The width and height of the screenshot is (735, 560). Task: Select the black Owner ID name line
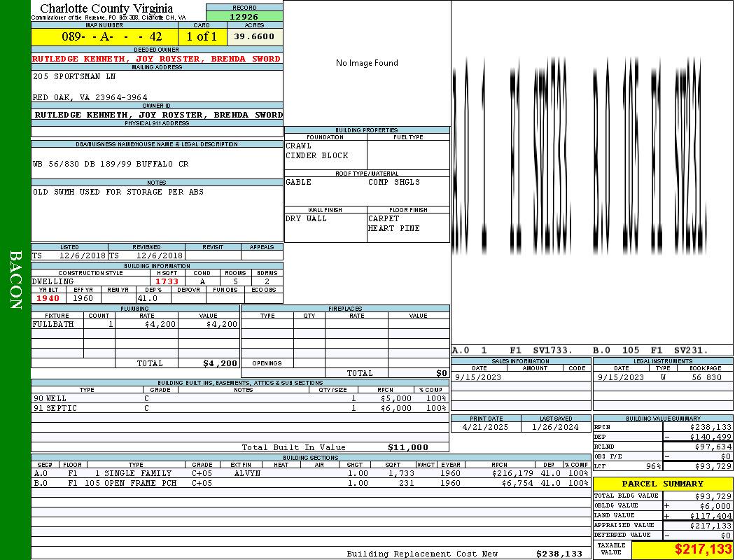pos(158,115)
